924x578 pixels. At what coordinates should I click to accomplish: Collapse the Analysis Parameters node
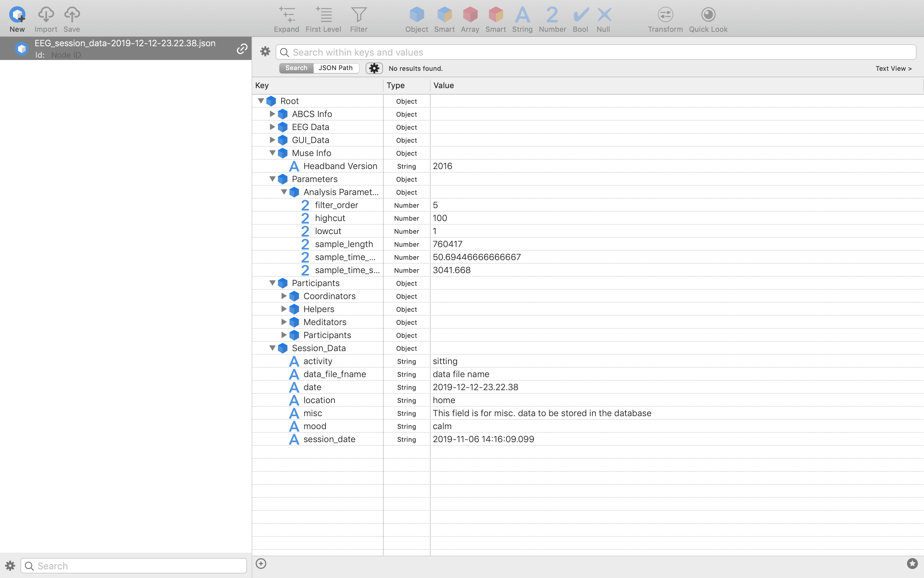[284, 192]
